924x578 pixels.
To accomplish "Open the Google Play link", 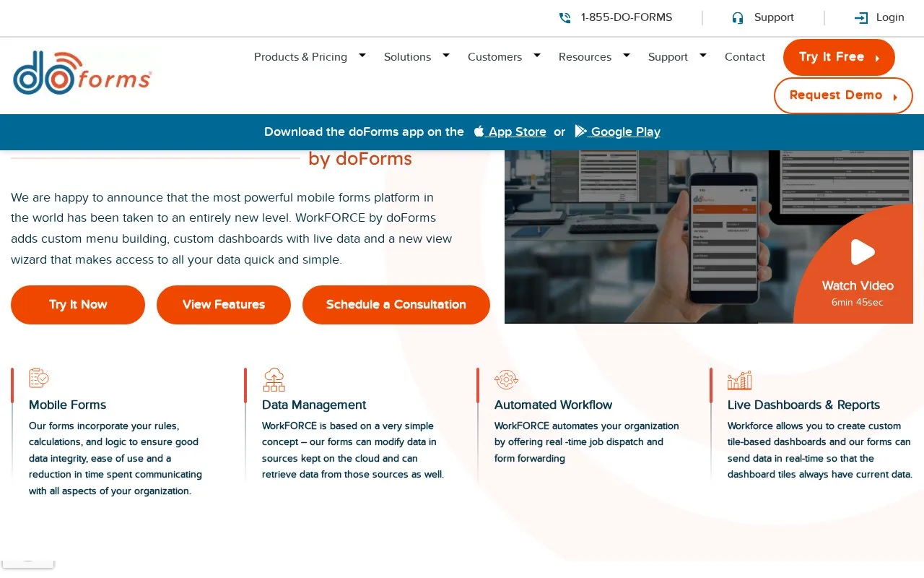I will (618, 131).
